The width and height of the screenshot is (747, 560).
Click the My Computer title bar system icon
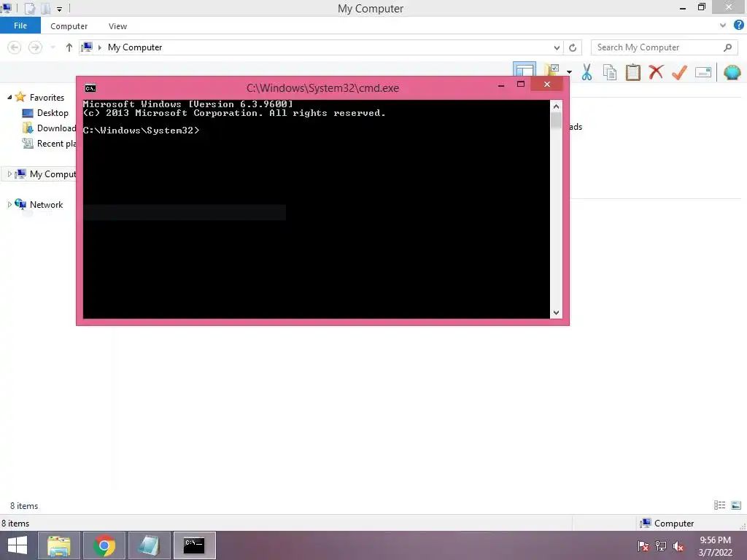pos(6,7)
